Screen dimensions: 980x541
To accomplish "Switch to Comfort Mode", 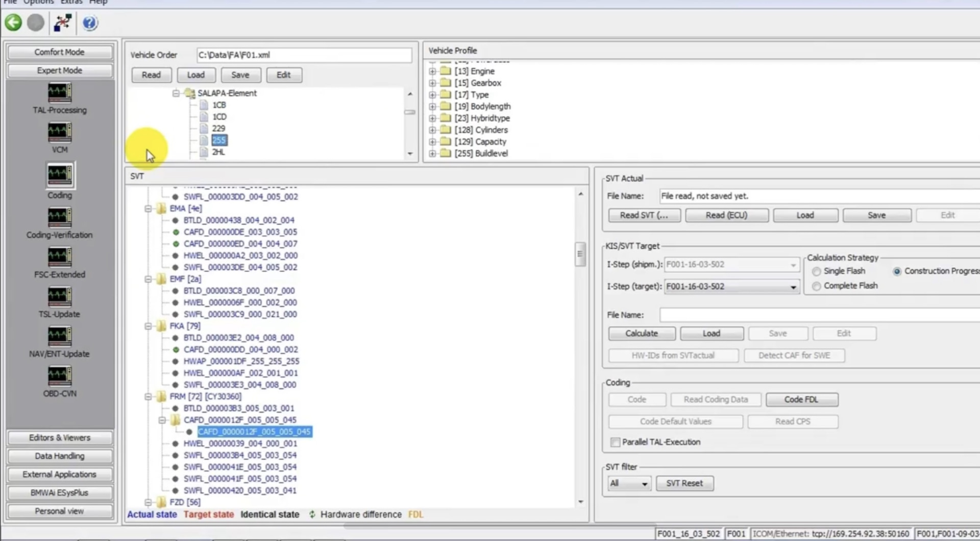I will pyautogui.click(x=59, y=52).
